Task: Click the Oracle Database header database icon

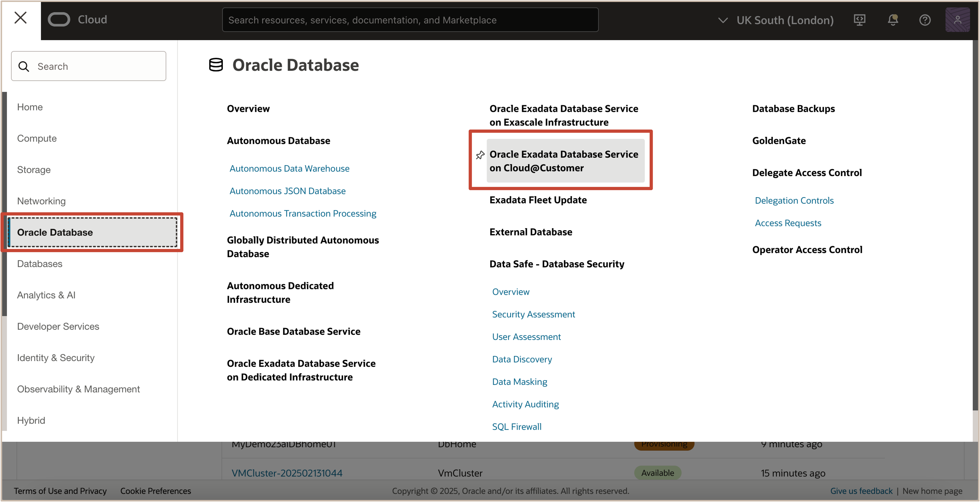Action: click(216, 65)
